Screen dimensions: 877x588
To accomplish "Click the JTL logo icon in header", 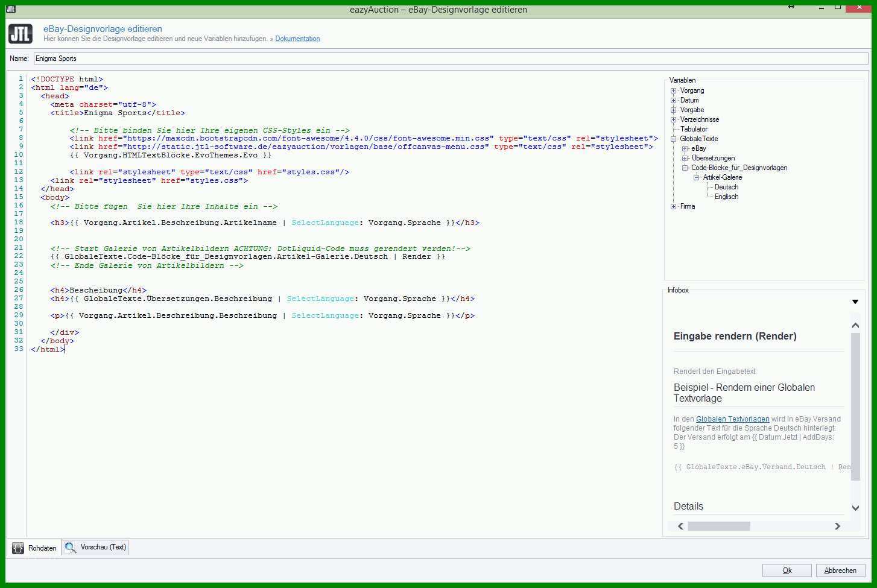I will [x=21, y=34].
